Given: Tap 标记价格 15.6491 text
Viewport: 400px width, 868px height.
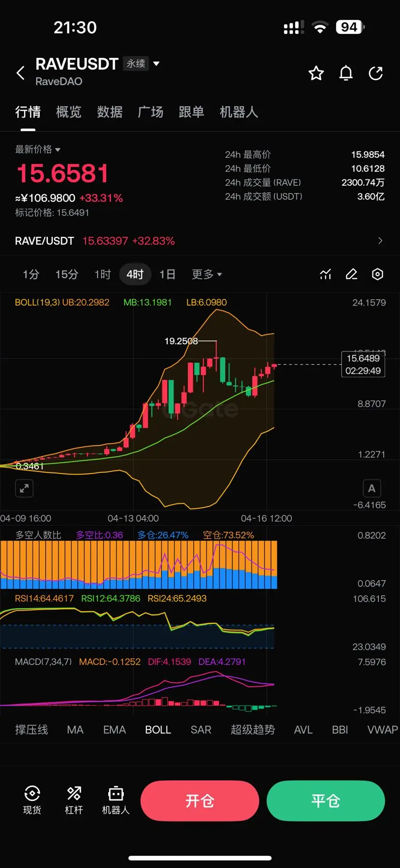Looking at the screenshot, I should tap(52, 213).
